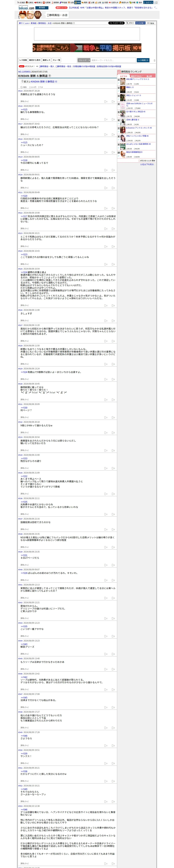Click the X ポスト share button
The image size is (174, 868).
click(130, 23)
